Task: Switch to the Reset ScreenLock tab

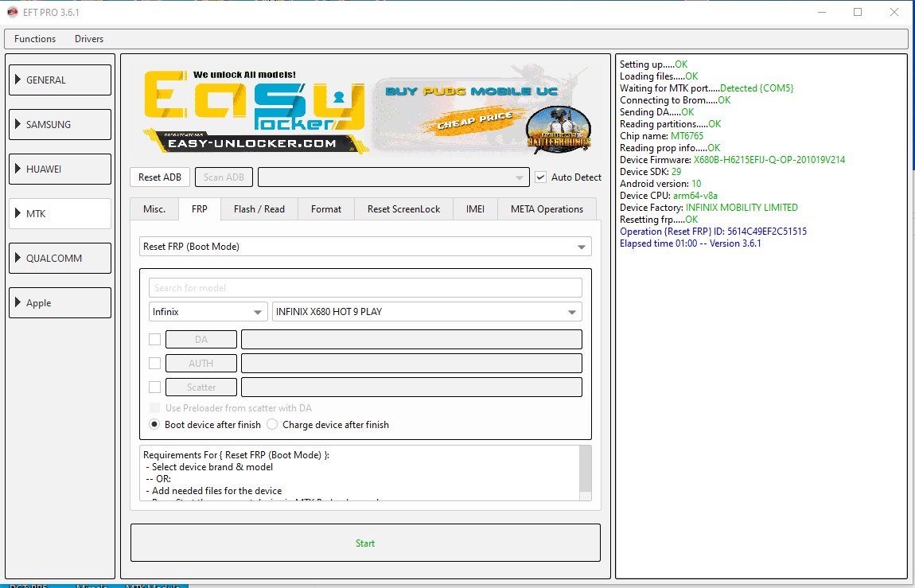Action: tap(404, 208)
